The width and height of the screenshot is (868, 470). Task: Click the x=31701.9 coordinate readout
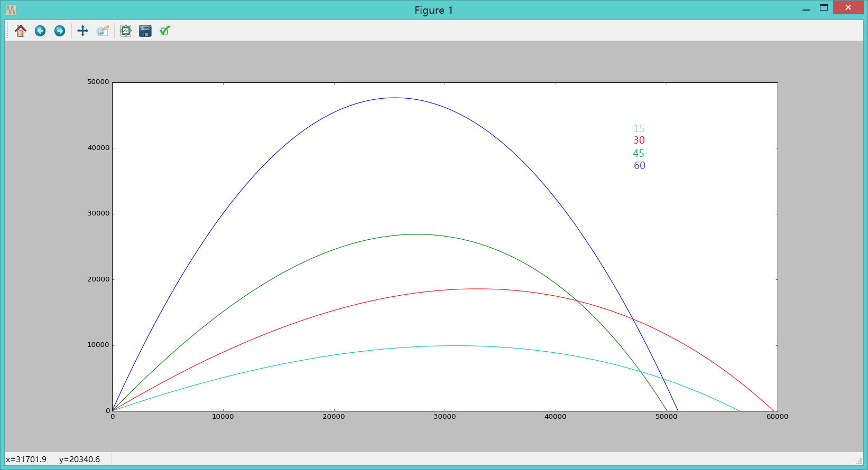coord(26,459)
